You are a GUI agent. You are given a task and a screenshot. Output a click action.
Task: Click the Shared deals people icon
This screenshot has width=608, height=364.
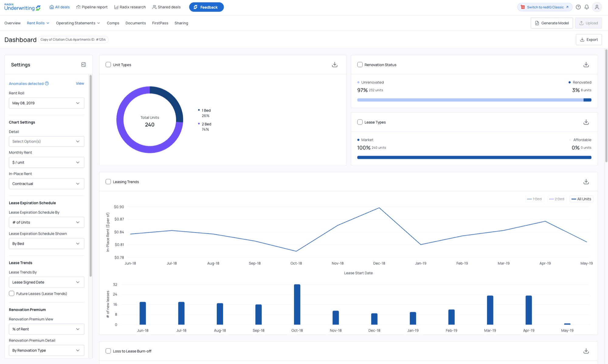(x=154, y=7)
